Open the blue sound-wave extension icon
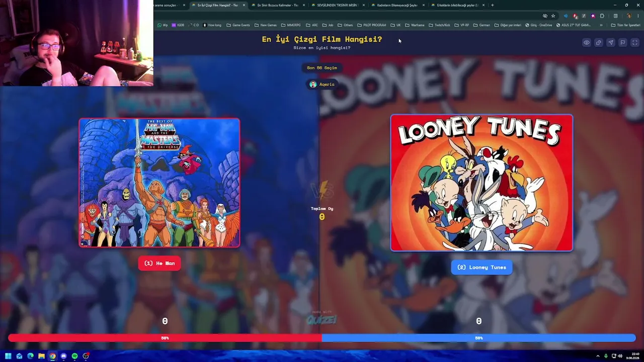This screenshot has height=362, width=644. pyautogui.click(x=566, y=16)
